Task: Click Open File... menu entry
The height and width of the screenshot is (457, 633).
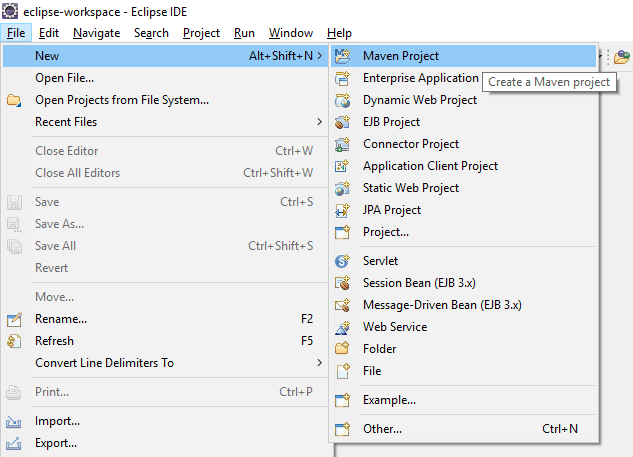Action: coord(64,78)
